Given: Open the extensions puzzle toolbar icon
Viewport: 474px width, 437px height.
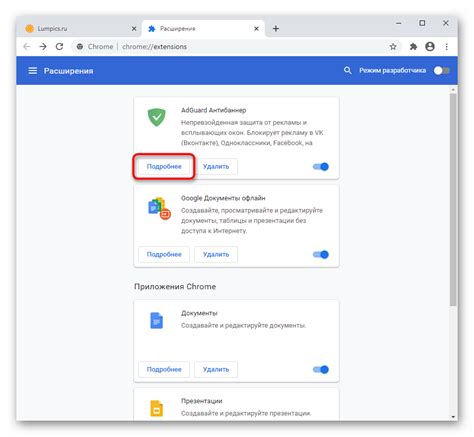Looking at the screenshot, I should click(x=413, y=47).
